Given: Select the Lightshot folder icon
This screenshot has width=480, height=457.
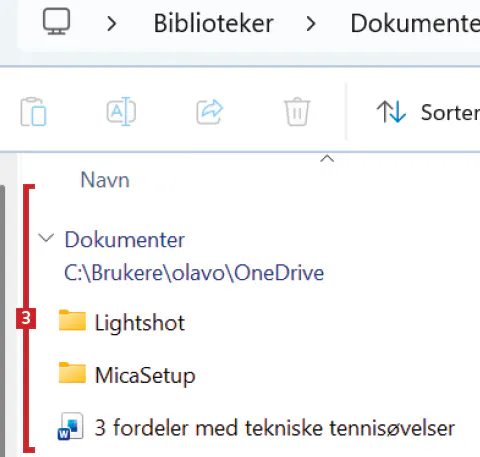Looking at the screenshot, I should coord(72,320).
